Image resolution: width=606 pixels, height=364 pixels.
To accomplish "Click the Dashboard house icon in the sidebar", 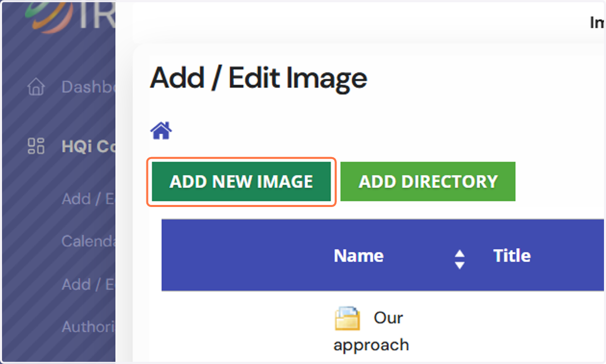I will pos(36,87).
